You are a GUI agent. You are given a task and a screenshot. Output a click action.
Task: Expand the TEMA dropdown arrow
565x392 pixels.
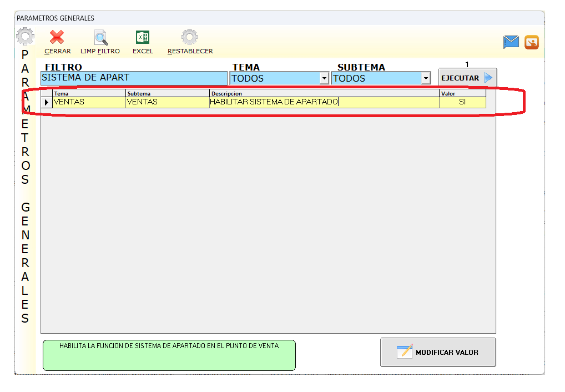coord(324,79)
